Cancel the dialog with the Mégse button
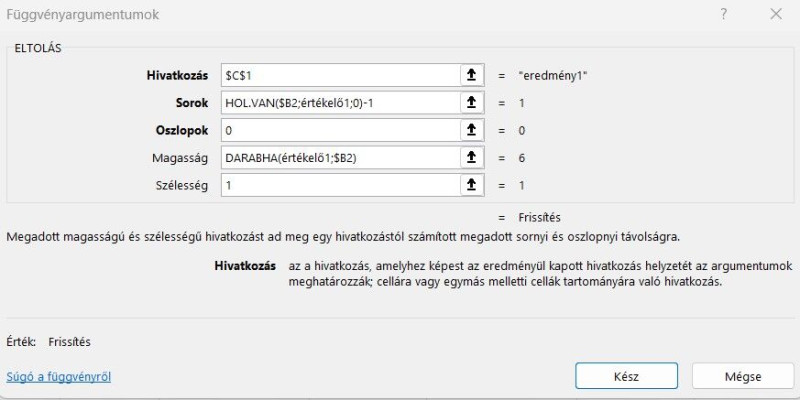 (x=743, y=377)
